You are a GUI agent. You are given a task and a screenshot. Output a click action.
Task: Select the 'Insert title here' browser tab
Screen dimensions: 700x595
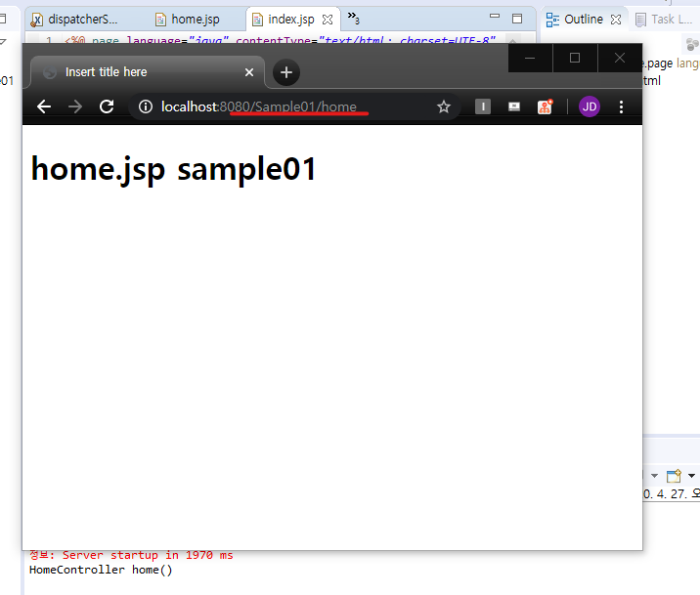pos(148,72)
